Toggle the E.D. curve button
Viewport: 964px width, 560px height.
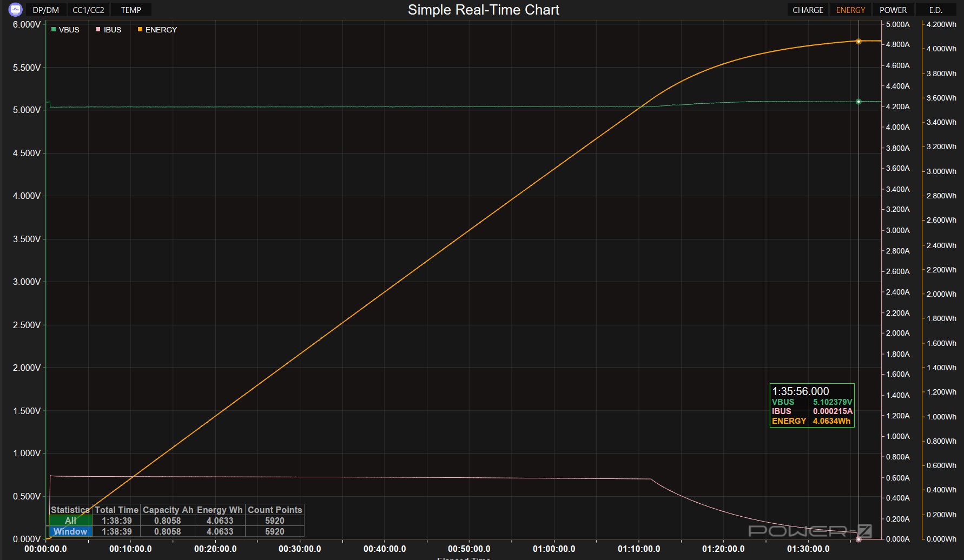(x=936, y=10)
